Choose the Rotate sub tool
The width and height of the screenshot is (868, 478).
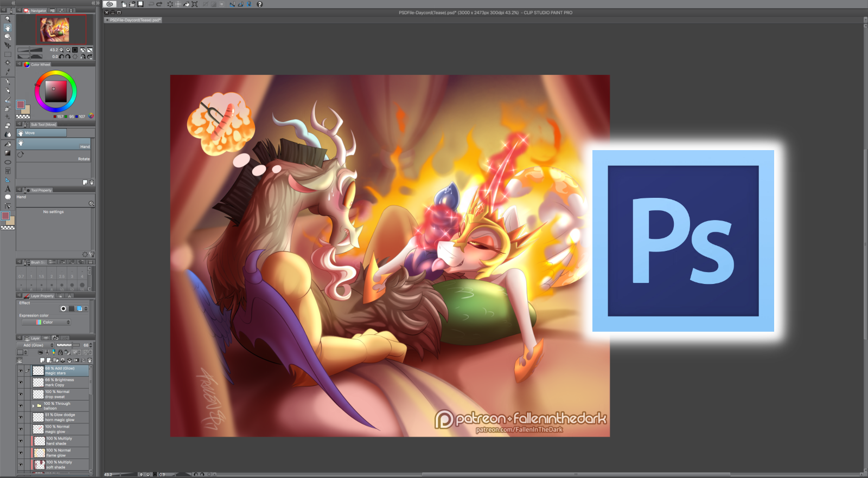point(54,156)
